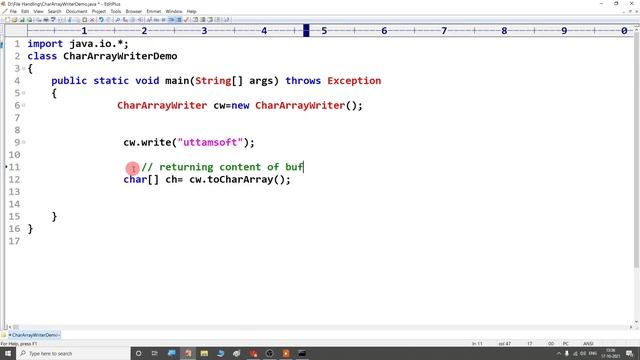This screenshot has height=360, width=640.
Task: Open the View menu
Action: pos(38,11)
